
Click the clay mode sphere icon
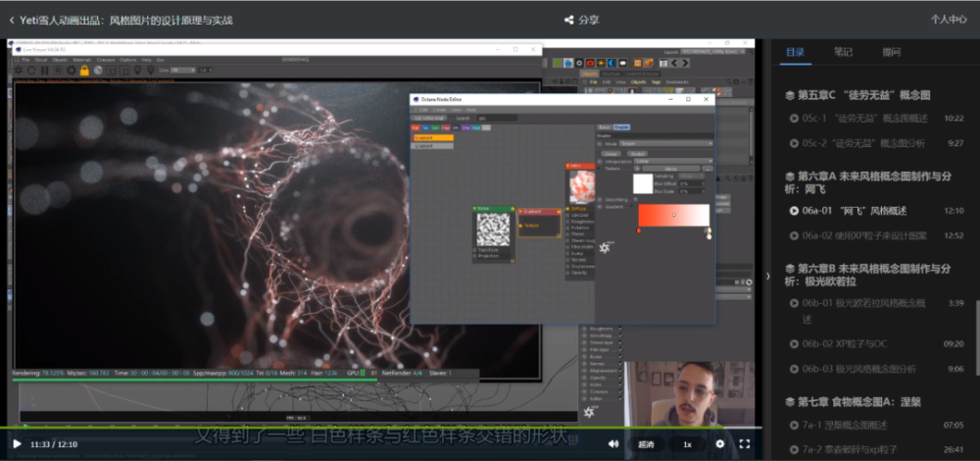tap(98, 70)
